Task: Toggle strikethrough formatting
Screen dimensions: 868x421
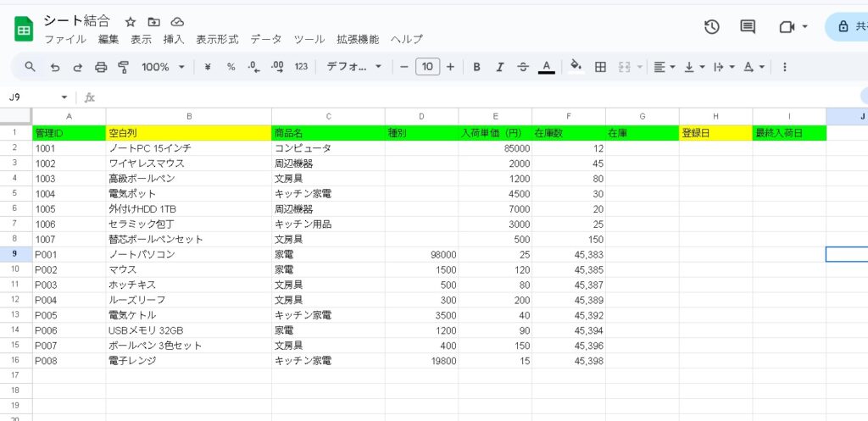Action: [523, 67]
